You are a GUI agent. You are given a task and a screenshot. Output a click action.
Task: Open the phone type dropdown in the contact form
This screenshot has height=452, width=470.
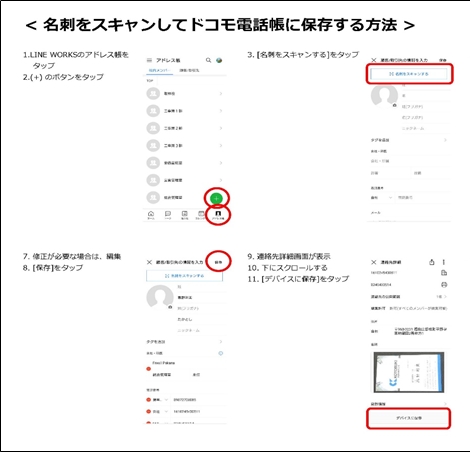[382, 198]
